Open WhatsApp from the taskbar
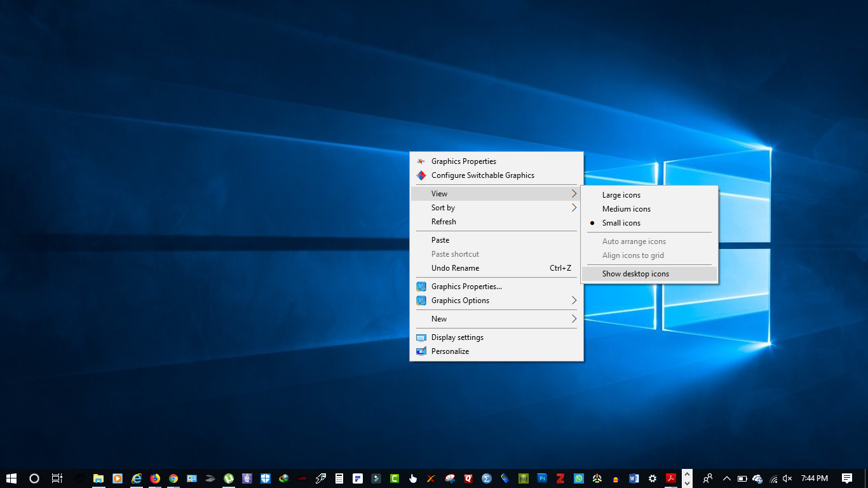The image size is (868, 488). point(579,478)
